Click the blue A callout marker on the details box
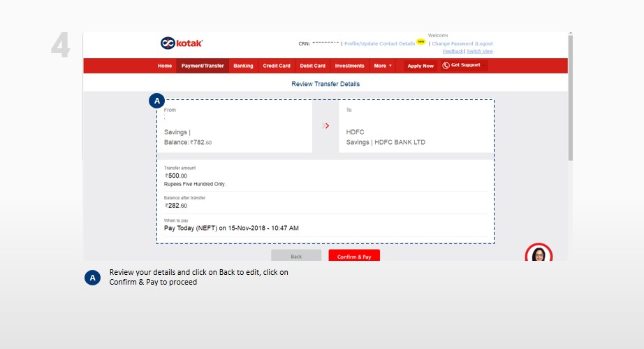The image size is (644, 349). click(x=157, y=101)
